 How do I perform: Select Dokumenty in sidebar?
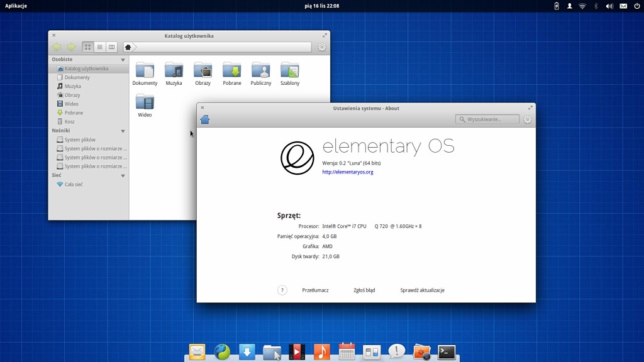tap(88, 77)
